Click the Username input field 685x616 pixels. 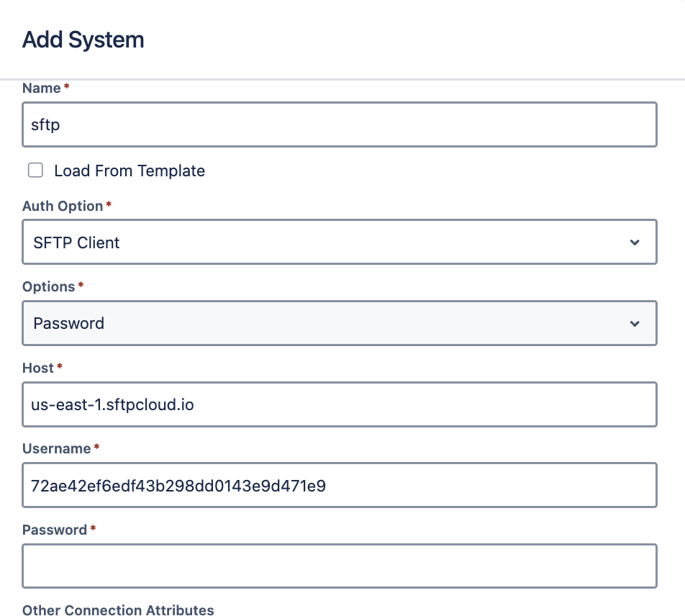pyautogui.click(x=340, y=485)
